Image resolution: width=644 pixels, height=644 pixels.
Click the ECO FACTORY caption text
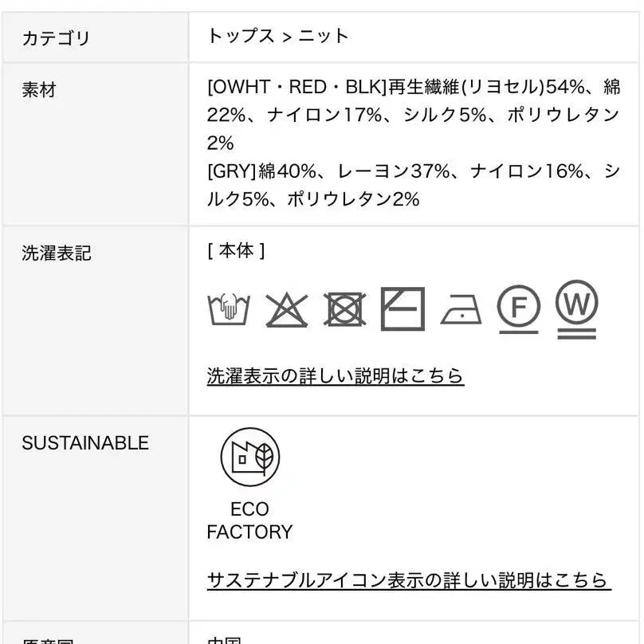point(249,520)
